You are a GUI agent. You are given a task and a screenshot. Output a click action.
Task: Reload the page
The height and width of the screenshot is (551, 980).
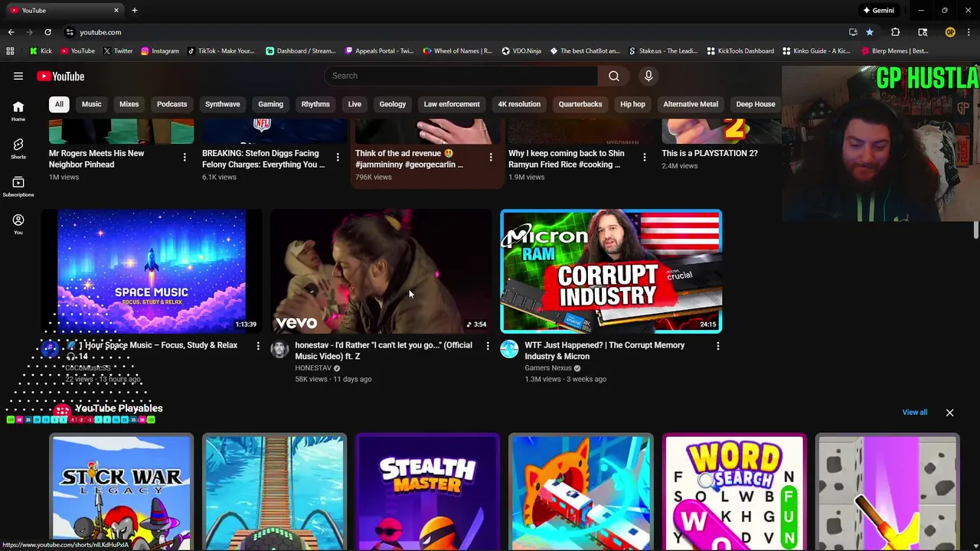click(47, 32)
